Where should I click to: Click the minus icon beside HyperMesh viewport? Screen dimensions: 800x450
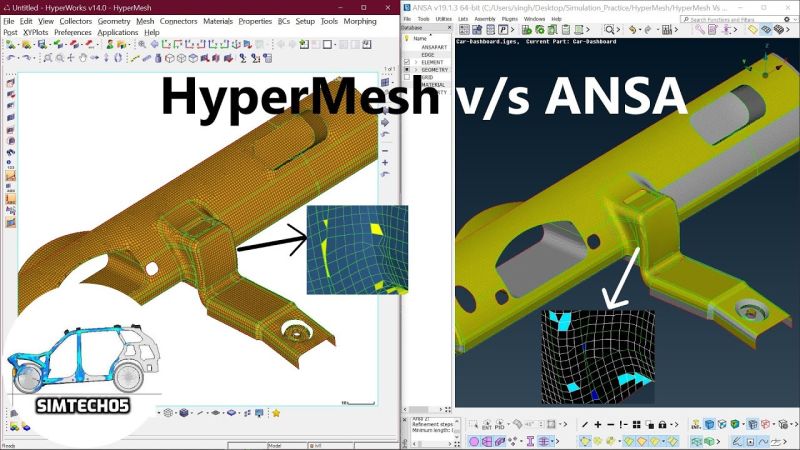[385, 151]
